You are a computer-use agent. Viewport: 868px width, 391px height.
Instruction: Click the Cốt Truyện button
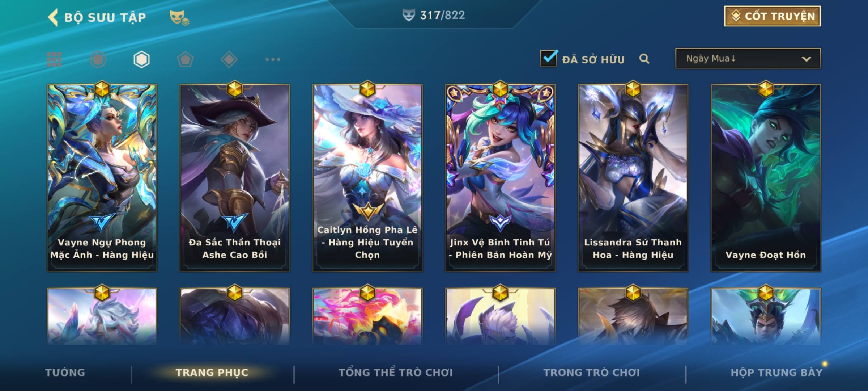[x=772, y=16]
